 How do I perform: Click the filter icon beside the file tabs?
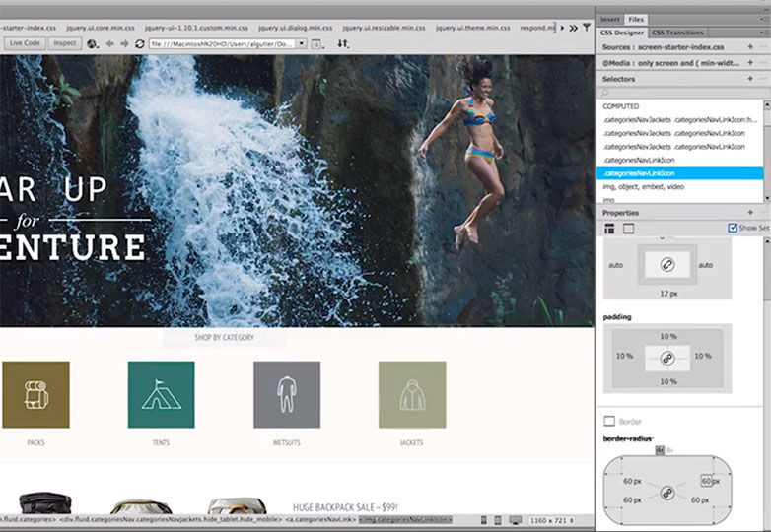[586, 28]
